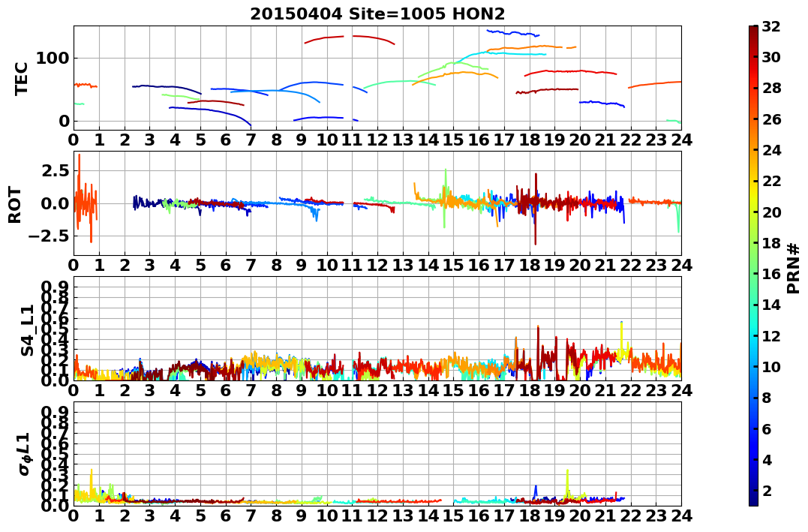Click the value 2 on the colorbar
The width and height of the screenshot is (808, 532).
coord(767,491)
